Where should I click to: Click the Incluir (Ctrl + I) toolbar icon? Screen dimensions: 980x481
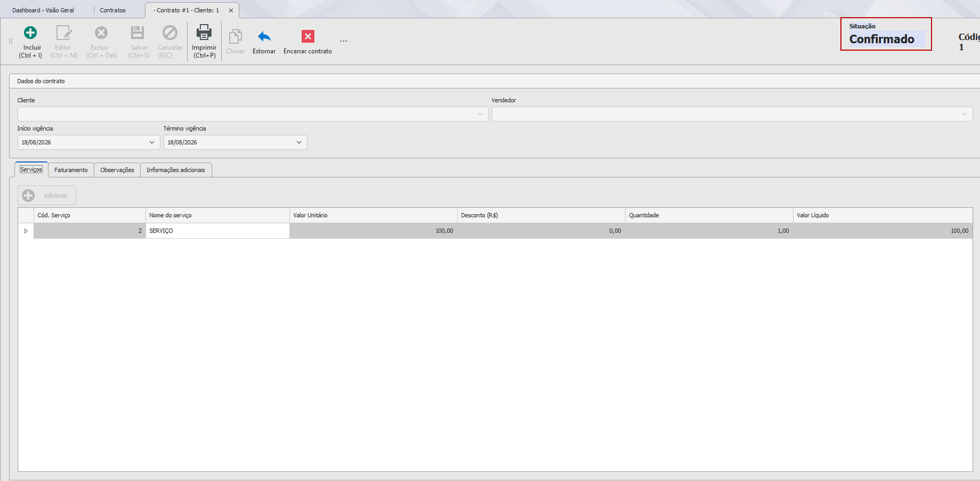click(x=30, y=32)
